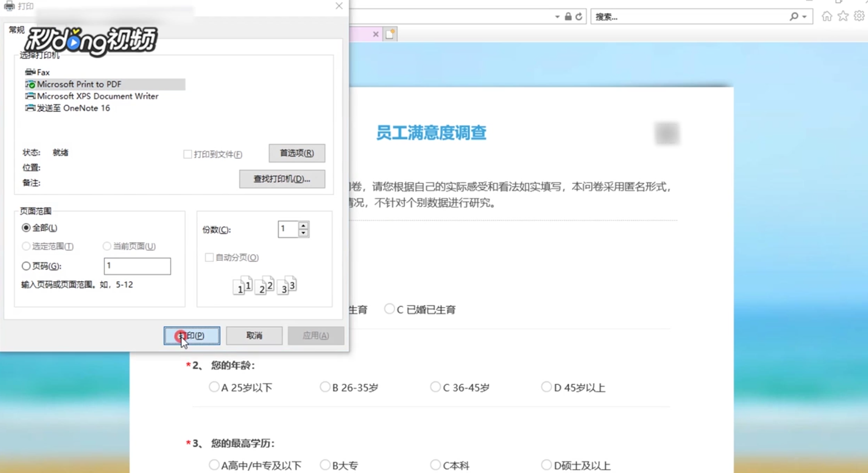
Task: Select the 页码 page range radio button
Action: click(x=26, y=266)
